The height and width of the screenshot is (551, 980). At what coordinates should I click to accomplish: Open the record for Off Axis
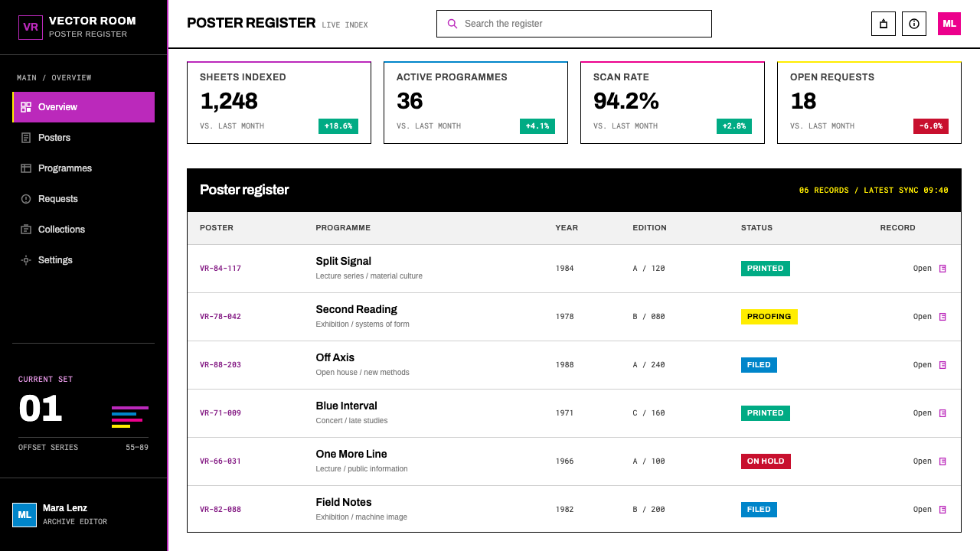(929, 365)
